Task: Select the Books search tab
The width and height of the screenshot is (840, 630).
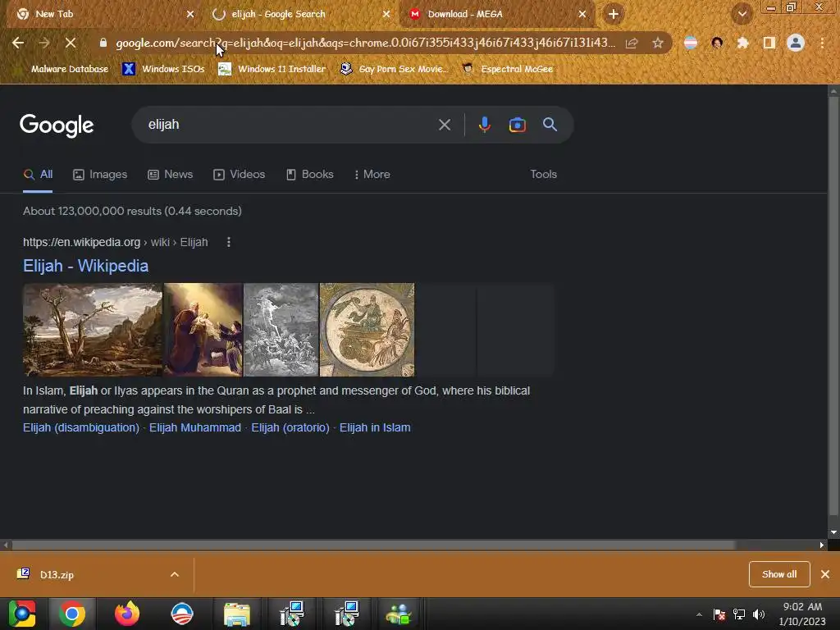Action: tap(310, 174)
